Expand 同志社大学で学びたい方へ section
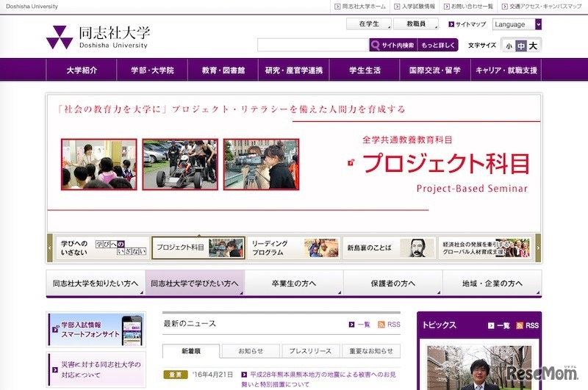Viewport: 588px width, 390px height. point(195,284)
